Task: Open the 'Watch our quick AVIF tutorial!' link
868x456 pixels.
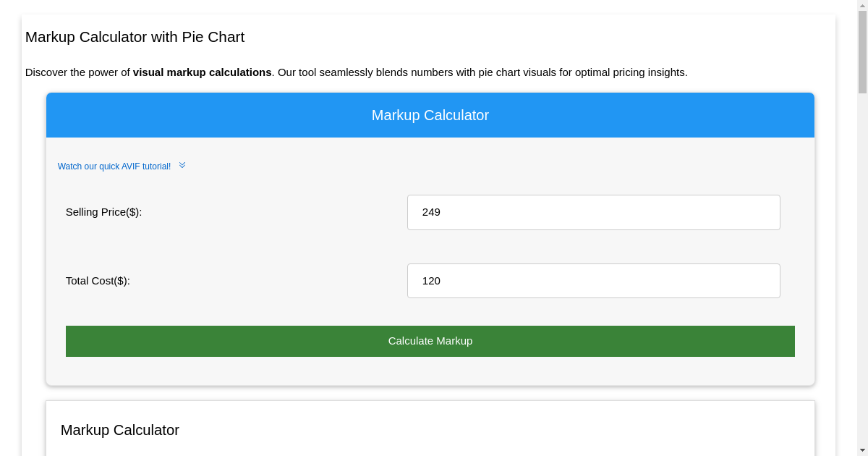Action: (114, 166)
